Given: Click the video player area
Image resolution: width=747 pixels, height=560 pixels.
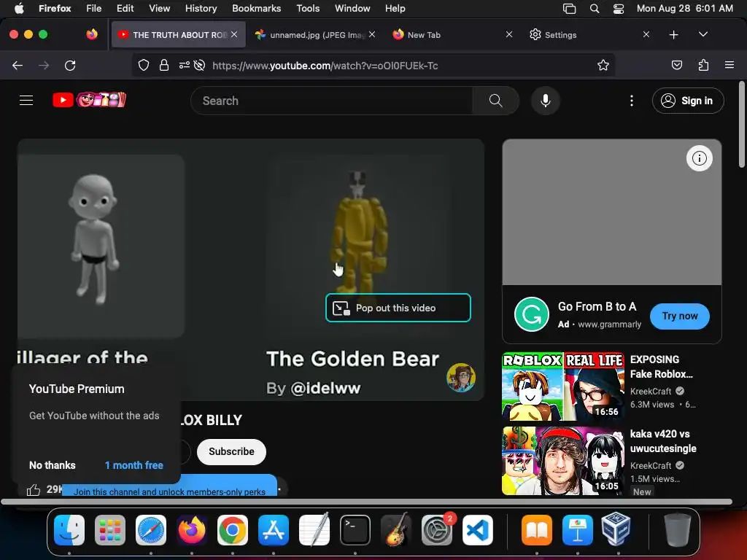Looking at the screenshot, I should tap(251, 270).
